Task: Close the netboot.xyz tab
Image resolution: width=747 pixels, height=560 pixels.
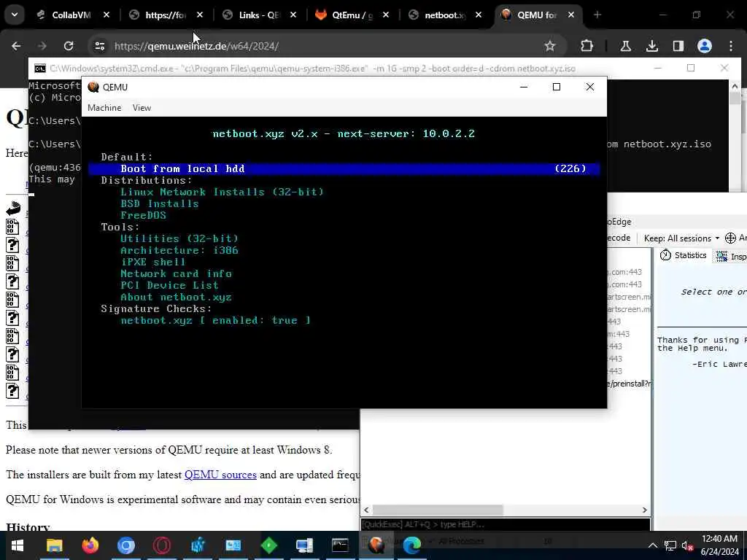Action: click(x=479, y=15)
